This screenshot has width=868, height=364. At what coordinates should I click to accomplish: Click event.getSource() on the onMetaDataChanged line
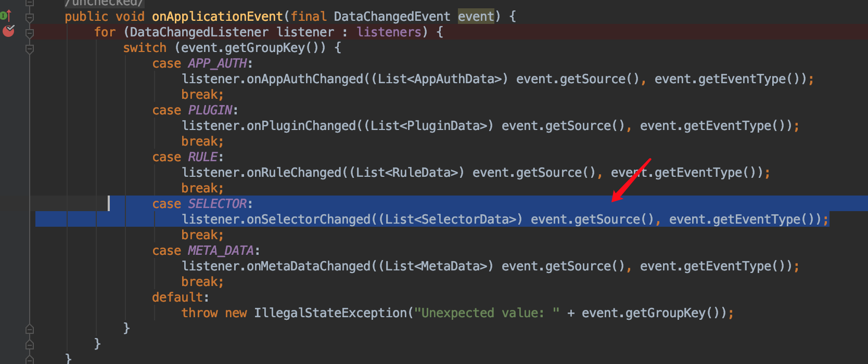pyautogui.click(x=563, y=266)
